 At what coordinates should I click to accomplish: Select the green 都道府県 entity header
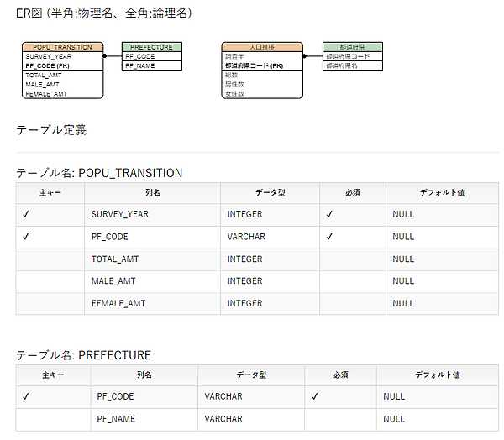[353, 47]
